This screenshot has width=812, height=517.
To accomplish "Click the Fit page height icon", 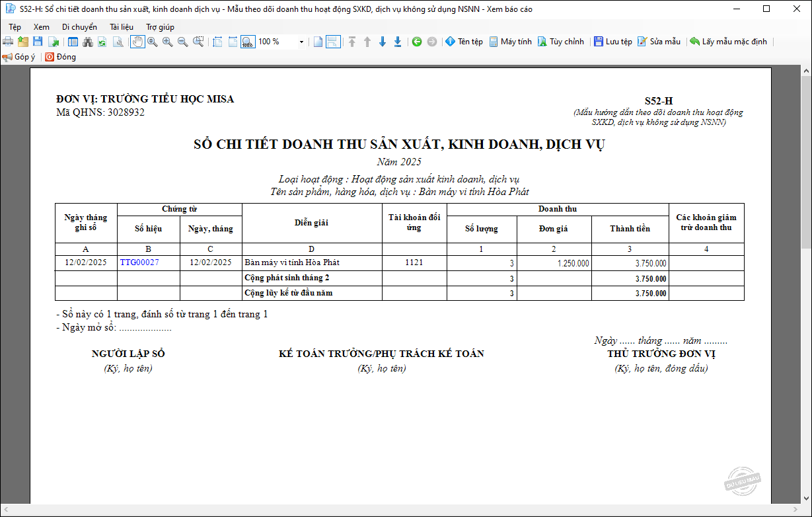I will (217, 42).
